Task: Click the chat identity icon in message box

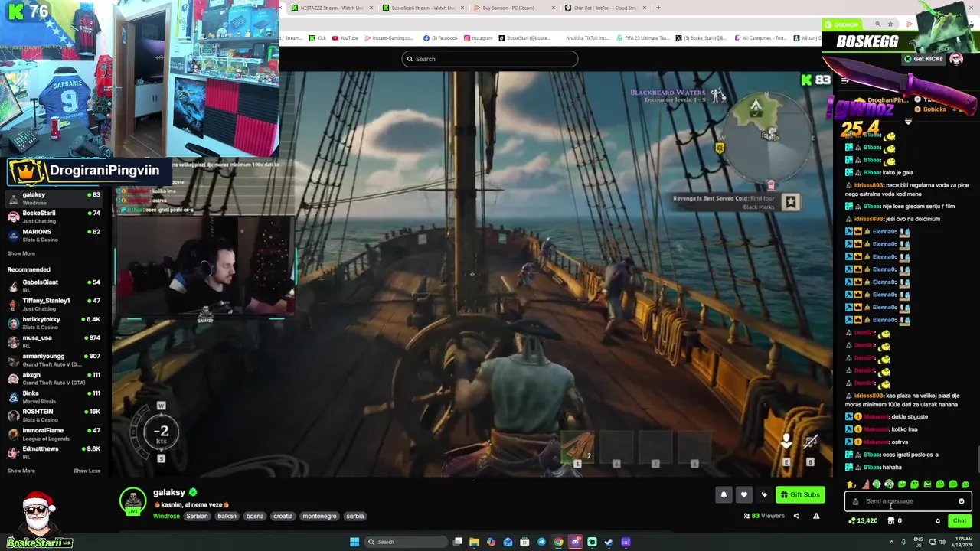Action: click(855, 501)
